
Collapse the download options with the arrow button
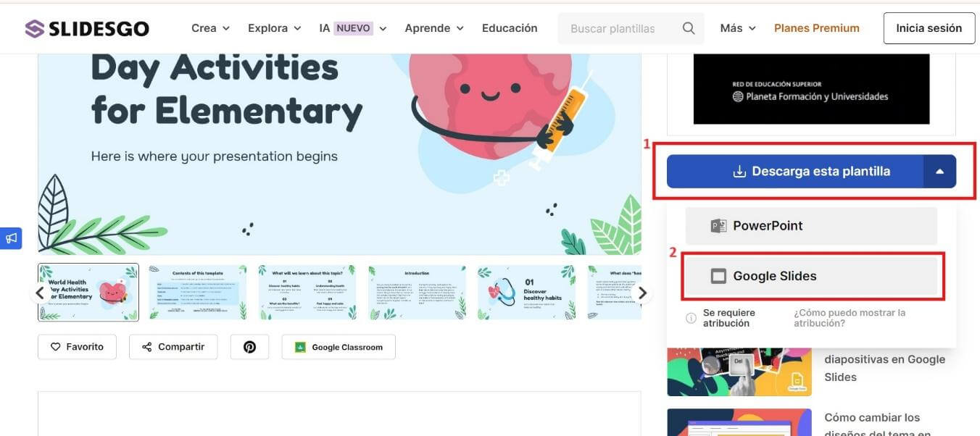point(940,171)
